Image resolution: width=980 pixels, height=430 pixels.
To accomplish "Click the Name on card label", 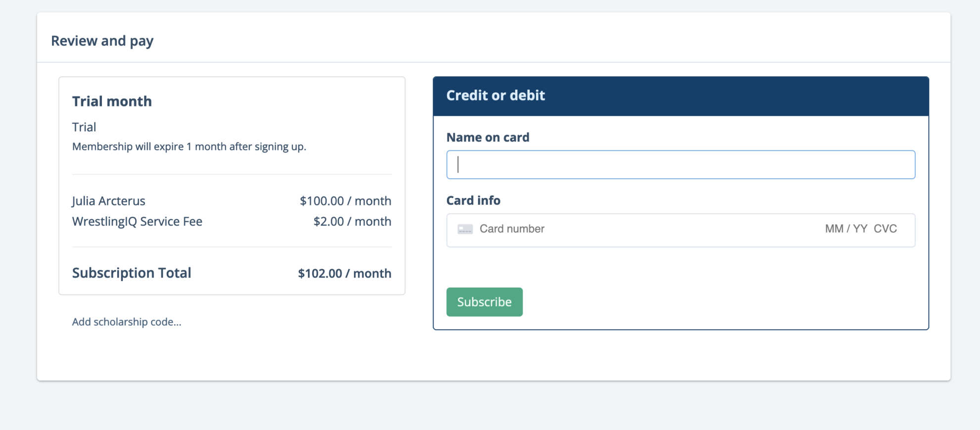I will pyautogui.click(x=488, y=137).
